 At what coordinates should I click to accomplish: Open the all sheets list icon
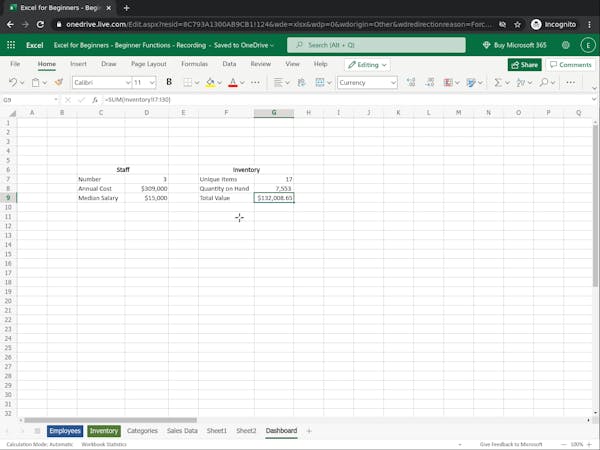(x=37, y=431)
